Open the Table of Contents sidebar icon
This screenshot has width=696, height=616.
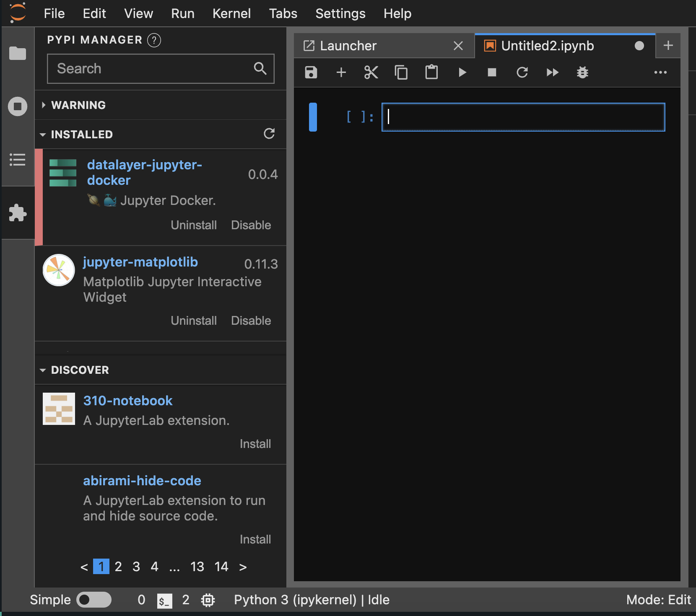[18, 160]
